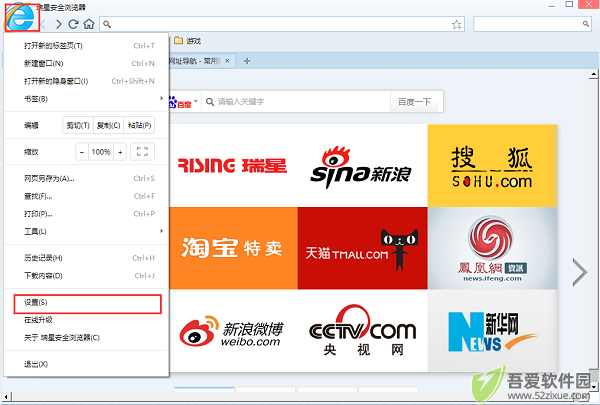
Task: Reload the page with the refresh icon
Action: (73, 24)
